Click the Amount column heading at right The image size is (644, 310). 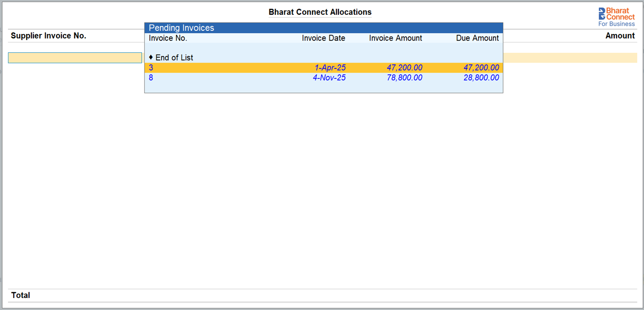click(620, 36)
